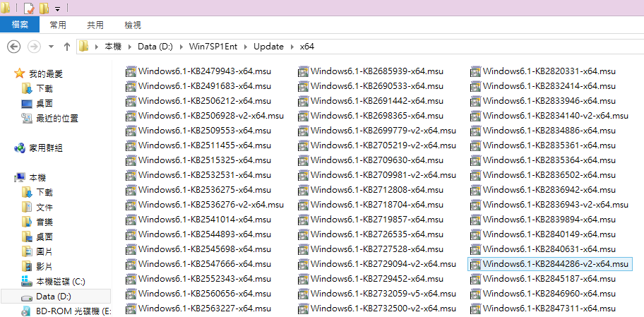Open BD-ROM 光碟機 drive in sidebar
The image size is (644, 317).
(73, 311)
